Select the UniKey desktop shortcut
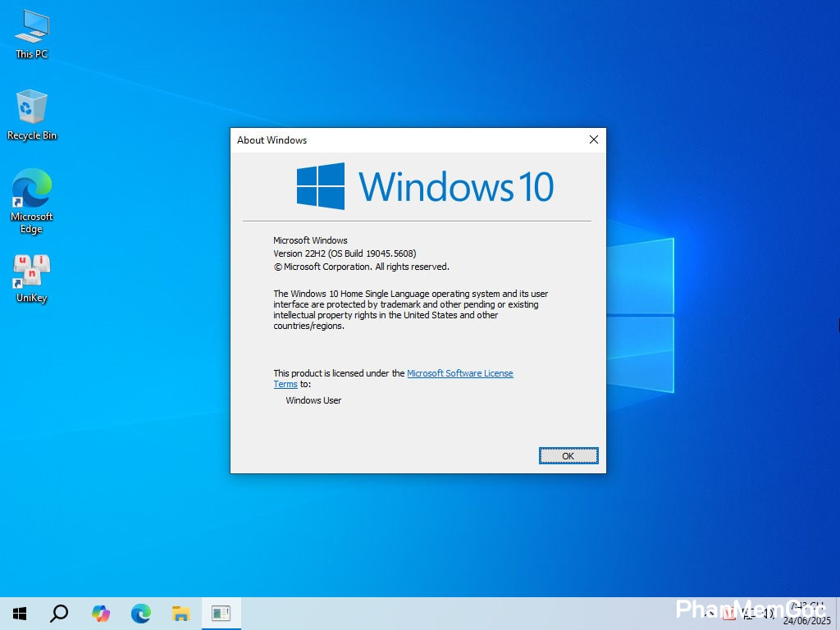Viewport: 840px width, 630px height. pyautogui.click(x=32, y=277)
